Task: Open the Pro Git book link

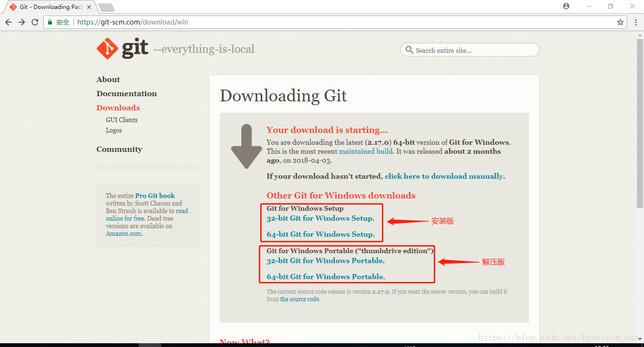Action: [x=155, y=196]
